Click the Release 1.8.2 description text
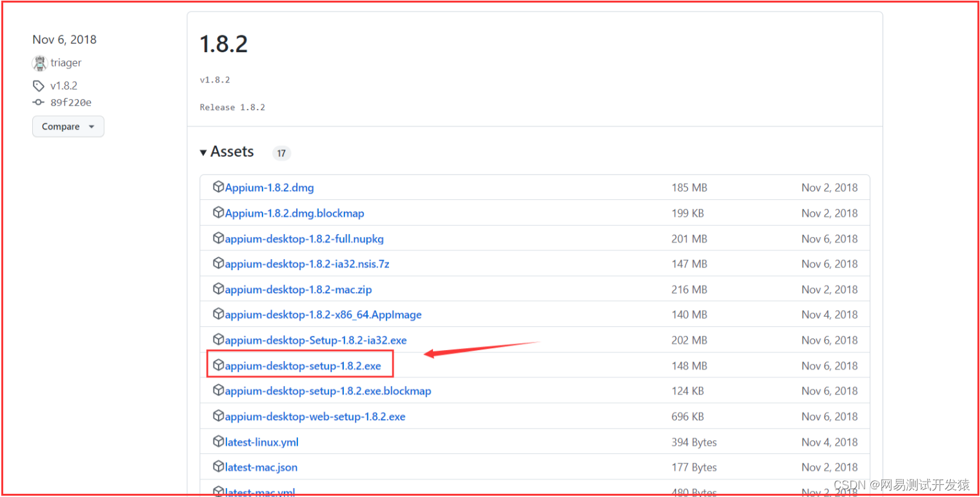Screen dimensions: 980x497 point(232,108)
